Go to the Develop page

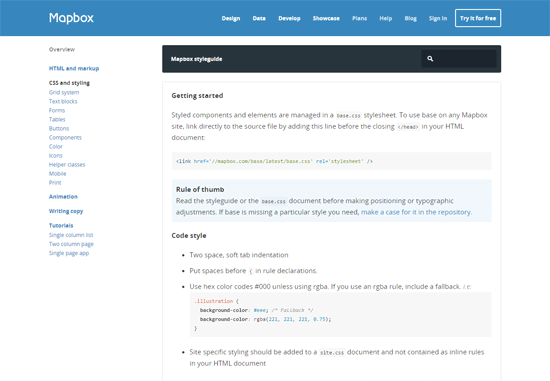[x=289, y=18]
